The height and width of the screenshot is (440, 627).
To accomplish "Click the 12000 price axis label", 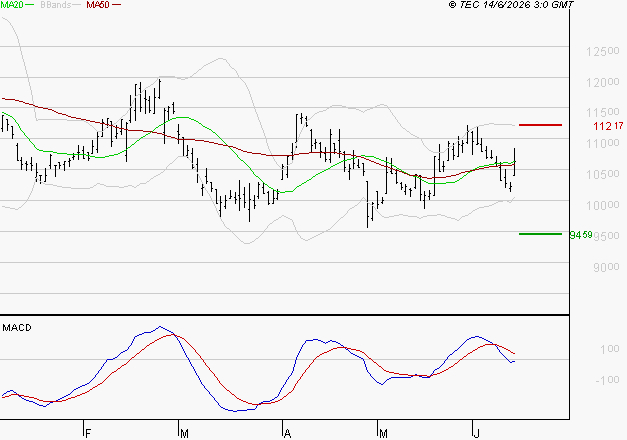I will tap(603, 82).
